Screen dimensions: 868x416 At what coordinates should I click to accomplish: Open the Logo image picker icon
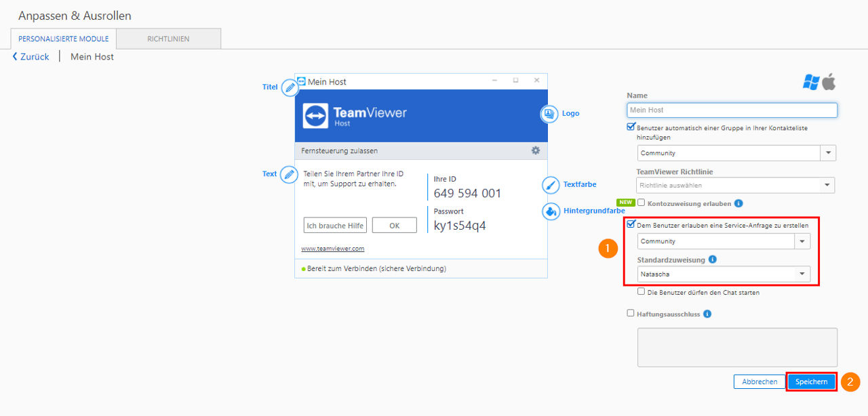[x=549, y=114]
